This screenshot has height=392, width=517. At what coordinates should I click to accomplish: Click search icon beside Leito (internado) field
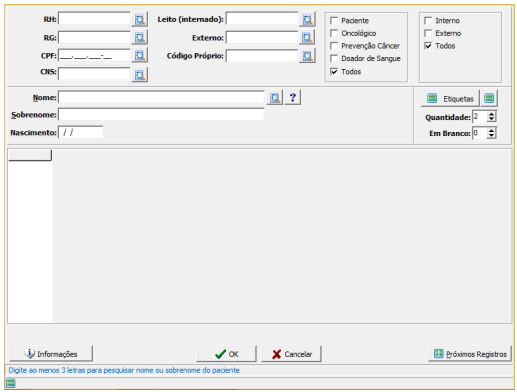(x=307, y=19)
